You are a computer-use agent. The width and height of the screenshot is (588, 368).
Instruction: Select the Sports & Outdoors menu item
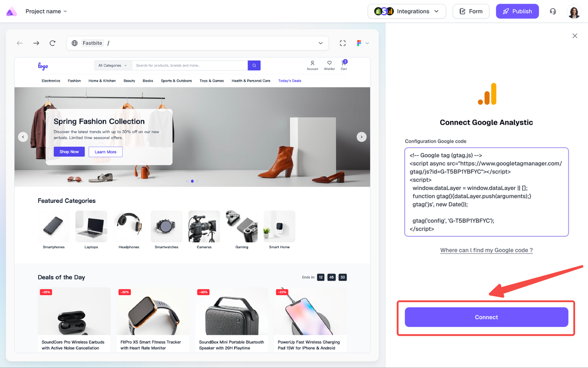[x=176, y=81]
